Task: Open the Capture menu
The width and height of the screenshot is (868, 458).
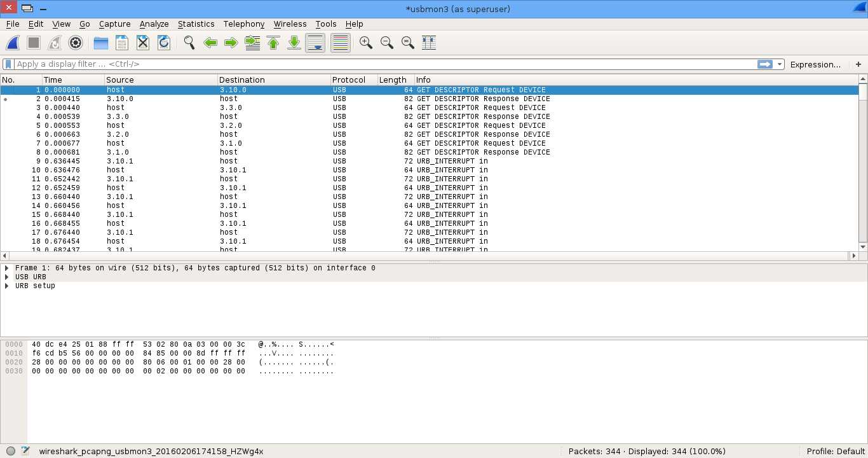Action: pos(115,24)
